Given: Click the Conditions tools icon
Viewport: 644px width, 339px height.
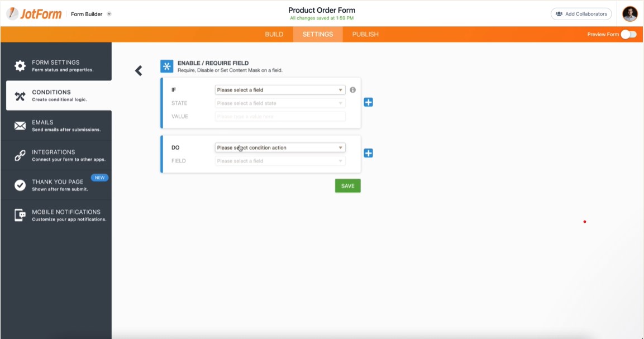Looking at the screenshot, I should pos(20,96).
